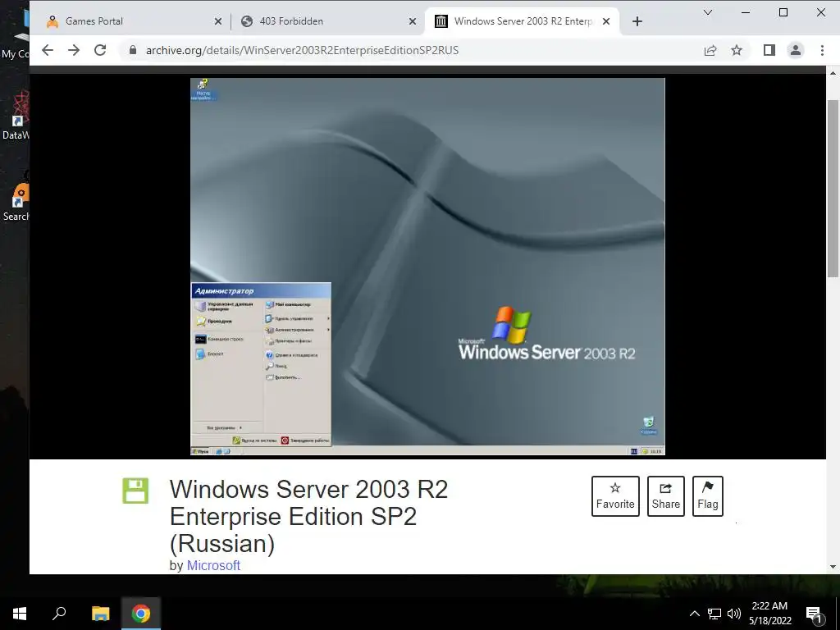Viewport: 840px width, 630px height.
Task: Close the Games Portal tab
Action: pos(218,21)
